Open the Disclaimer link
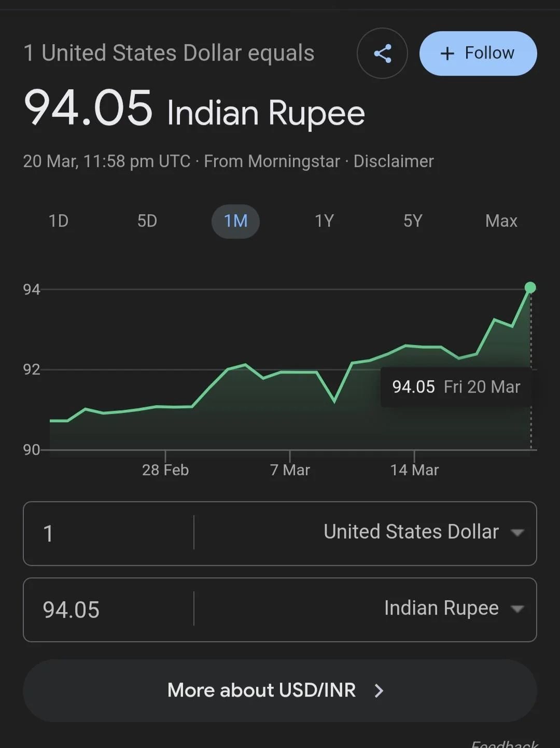 point(394,161)
